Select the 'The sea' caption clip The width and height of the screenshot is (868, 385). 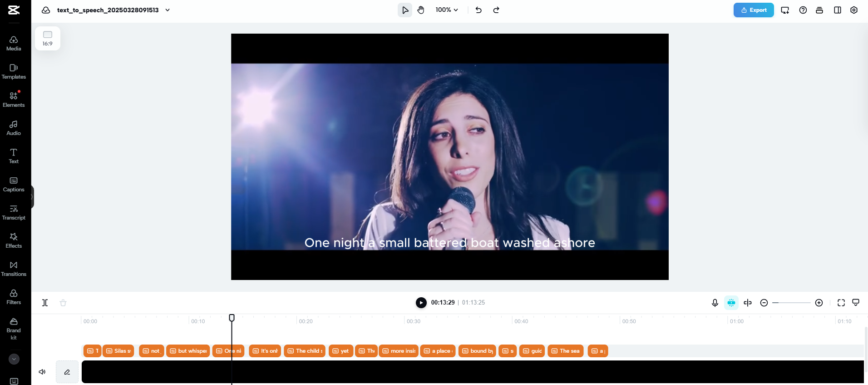(x=566, y=351)
